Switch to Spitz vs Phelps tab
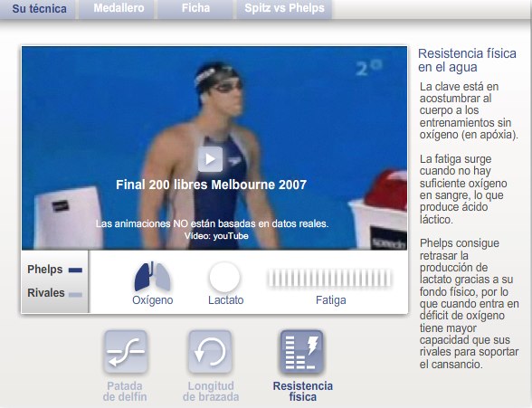Viewport: 532px width, 408px height. 284,8
